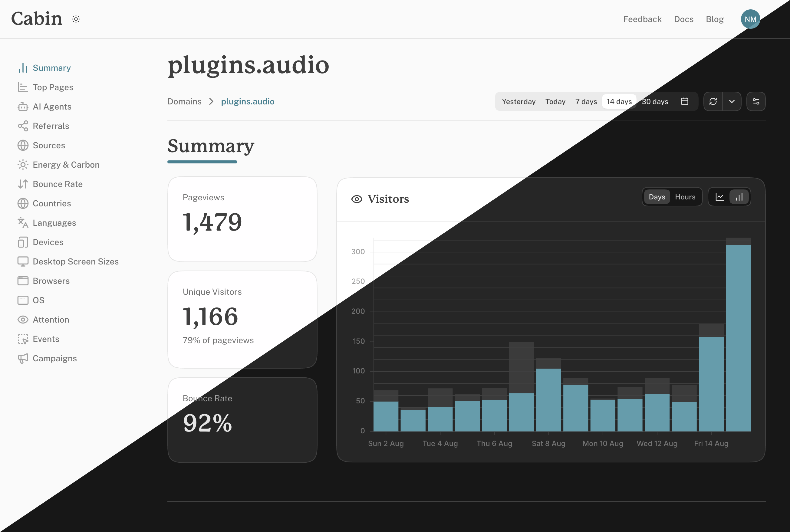Visit the Blog link
Image resolution: width=790 pixels, height=532 pixels.
(x=715, y=19)
